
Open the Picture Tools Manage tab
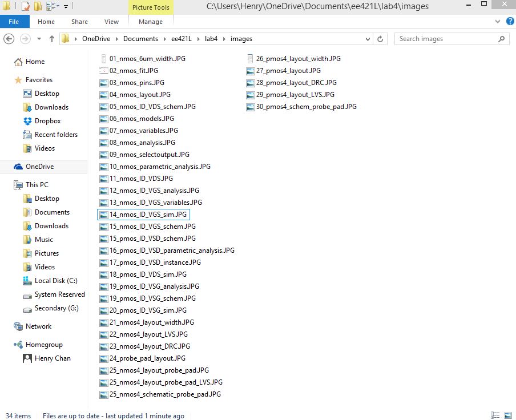pyautogui.click(x=150, y=22)
